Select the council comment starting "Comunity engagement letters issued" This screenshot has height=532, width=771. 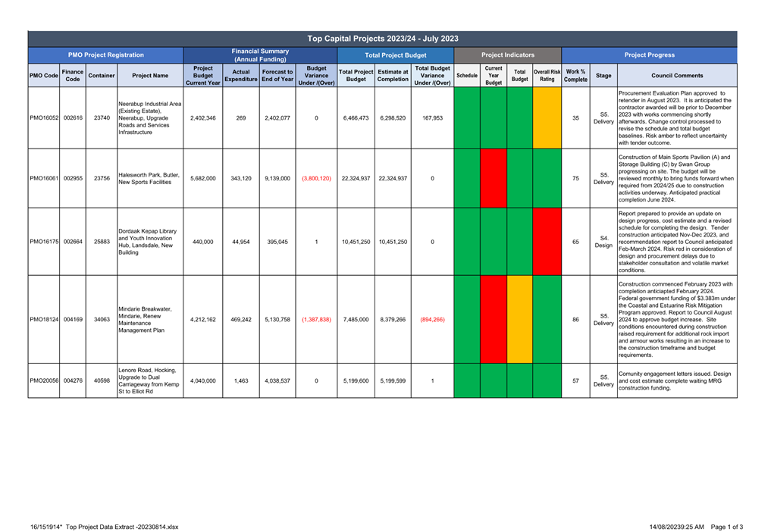click(675, 380)
